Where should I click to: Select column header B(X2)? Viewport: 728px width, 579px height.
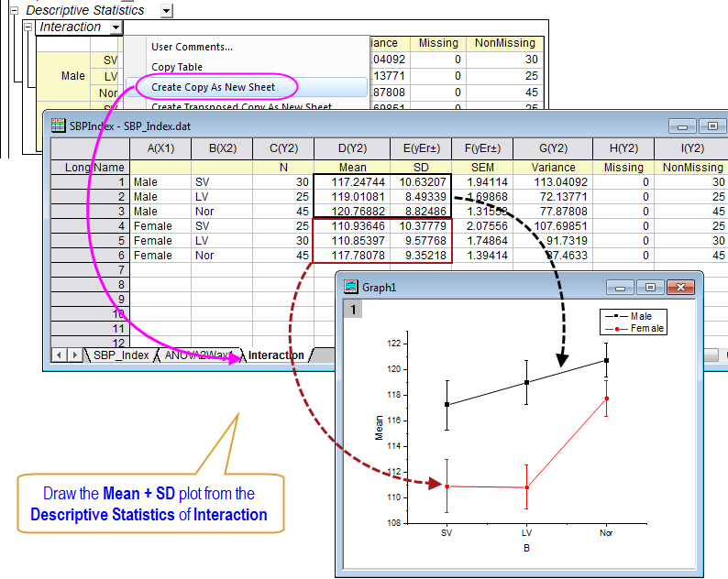pos(223,148)
